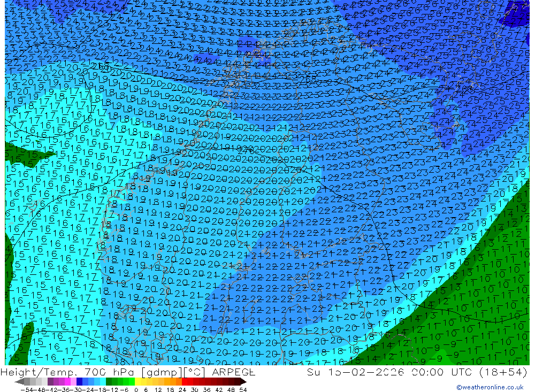
Task: Click the '00:00 UTC' time text
Action: tap(443, 372)
